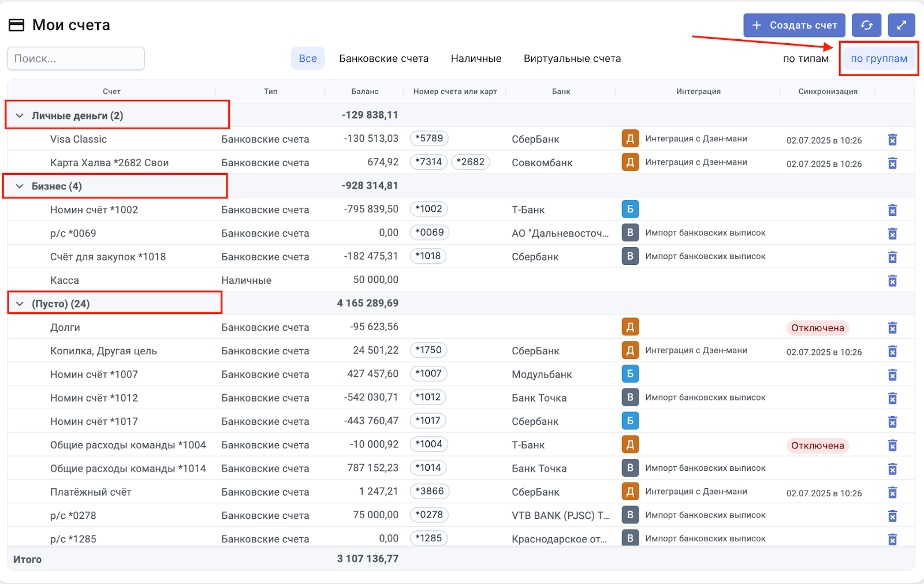Collapse the Личные деньги group

coord(20,115)
